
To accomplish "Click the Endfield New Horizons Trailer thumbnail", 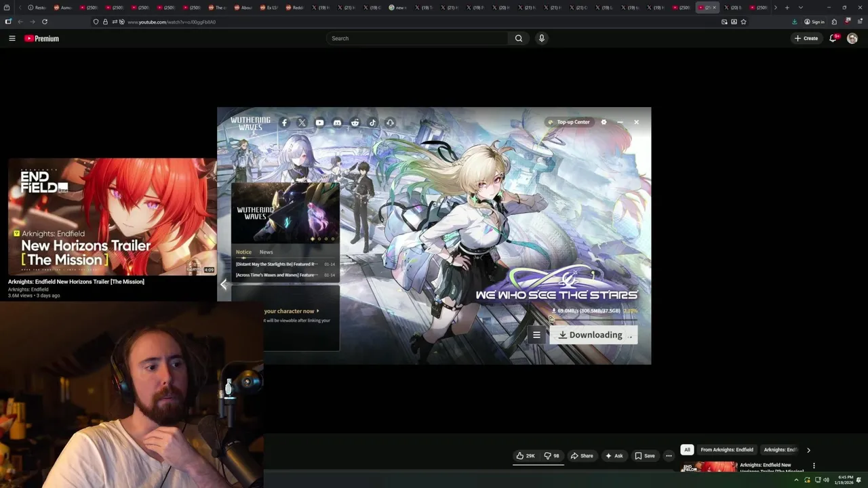I will point(113,217).
